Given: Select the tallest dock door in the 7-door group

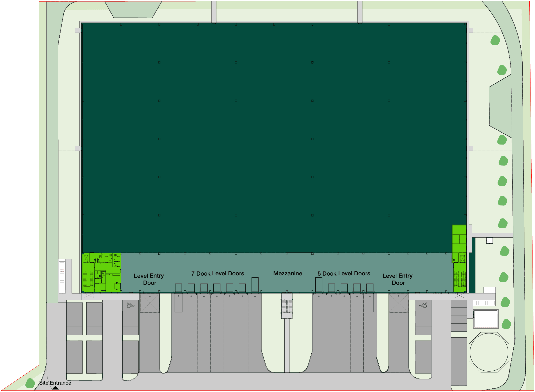Looking at the screenshot, I should pos(255,284).
